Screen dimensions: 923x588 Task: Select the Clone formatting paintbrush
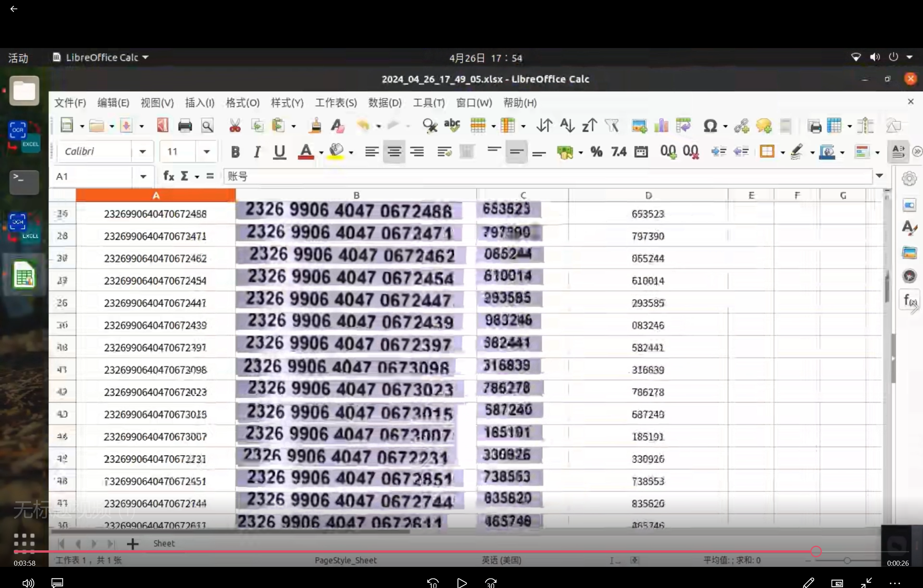(316, 126)
